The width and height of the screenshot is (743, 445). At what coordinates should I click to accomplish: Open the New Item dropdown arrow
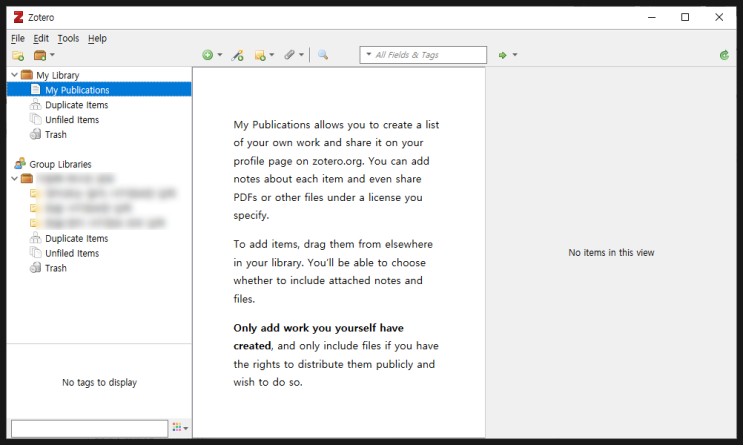click(219, 55)
